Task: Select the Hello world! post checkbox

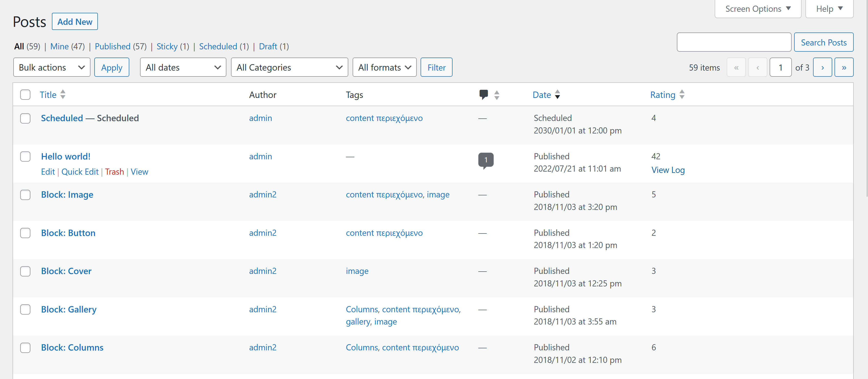Action: [x=25, y=157]
